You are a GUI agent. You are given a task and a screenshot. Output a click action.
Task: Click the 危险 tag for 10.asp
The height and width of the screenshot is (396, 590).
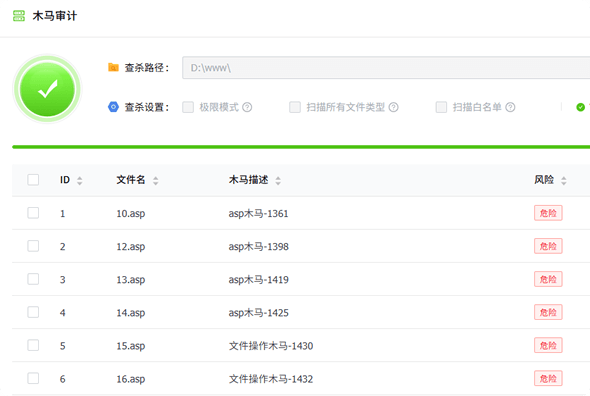point(548,213)
